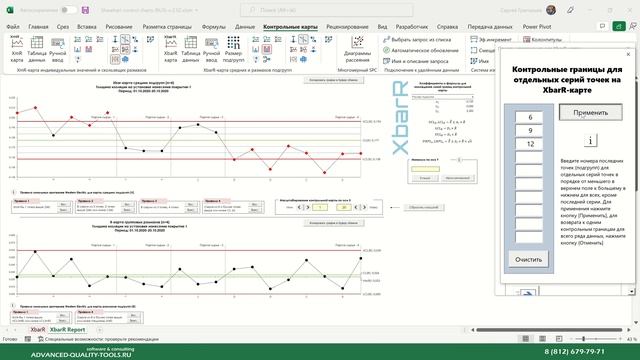640x360 pixels.
Task: Click the green share button
Action: click(619, 27)
